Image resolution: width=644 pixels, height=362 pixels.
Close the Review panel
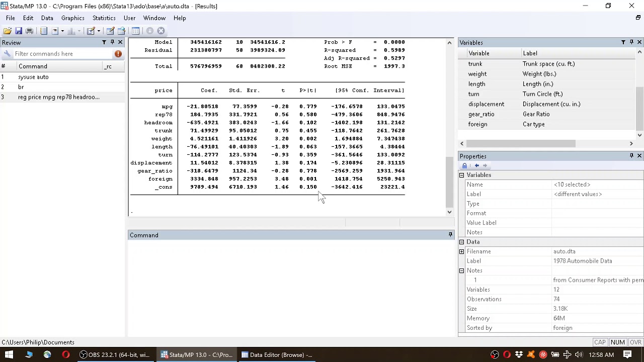point(120,42)
